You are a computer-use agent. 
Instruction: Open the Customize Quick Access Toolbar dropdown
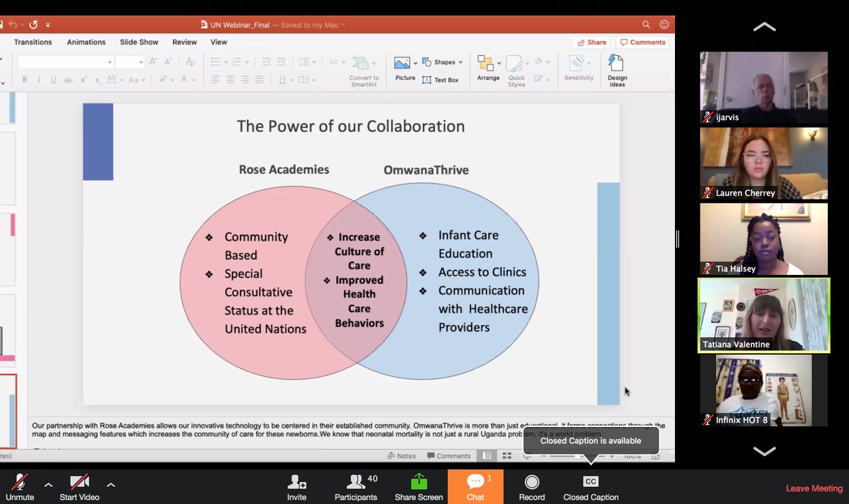pos(48,25)
